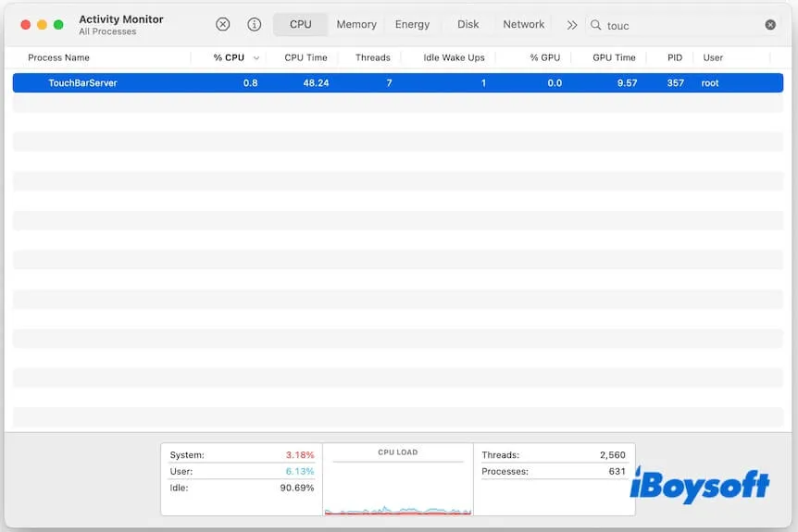Sort by the Threads column header

[x=372, y=57]
